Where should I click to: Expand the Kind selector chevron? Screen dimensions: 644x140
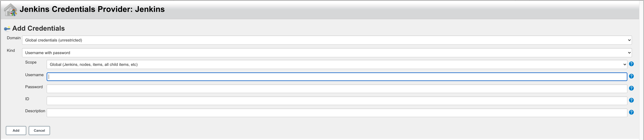pyautogui.click(x=629, y=53)
